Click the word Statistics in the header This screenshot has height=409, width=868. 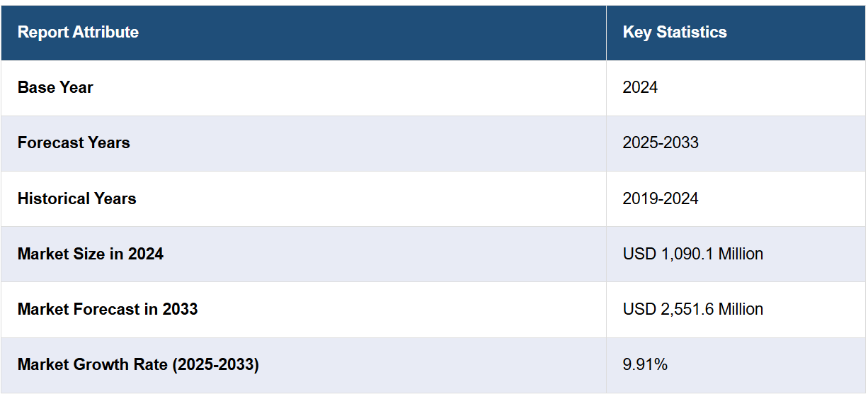[691, 33]
